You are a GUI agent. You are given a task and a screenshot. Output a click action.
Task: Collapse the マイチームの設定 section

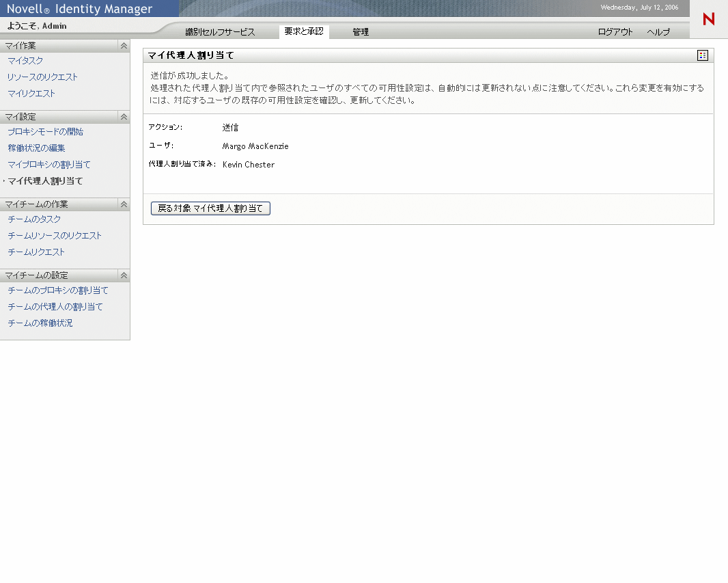click(124, 275)
